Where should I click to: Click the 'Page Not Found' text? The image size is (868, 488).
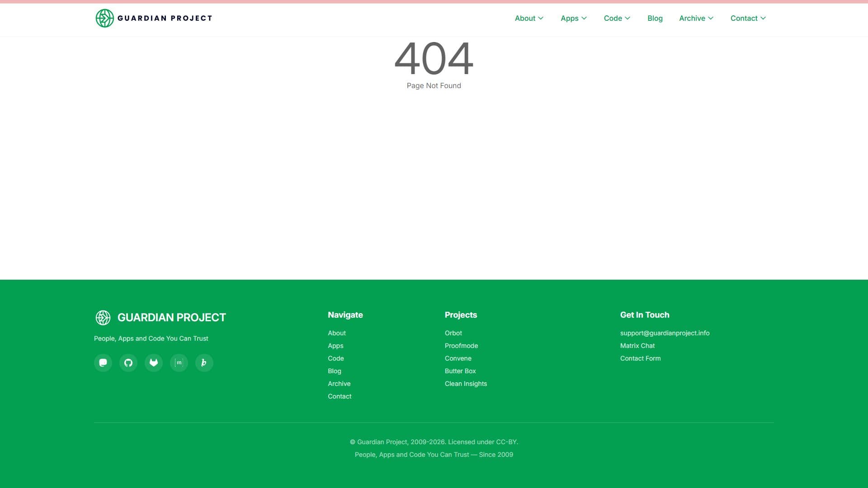click(x=434, y=85)
